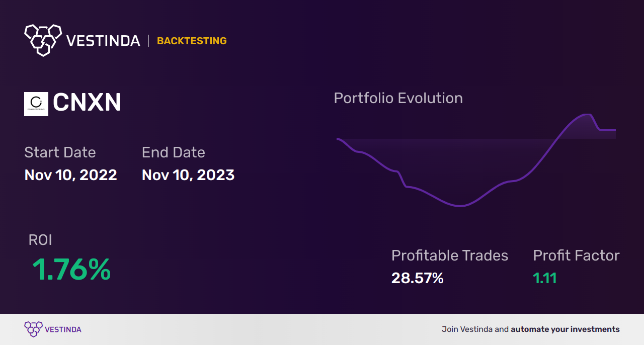Click the VESTINDA text in the footer

[63, 329]
